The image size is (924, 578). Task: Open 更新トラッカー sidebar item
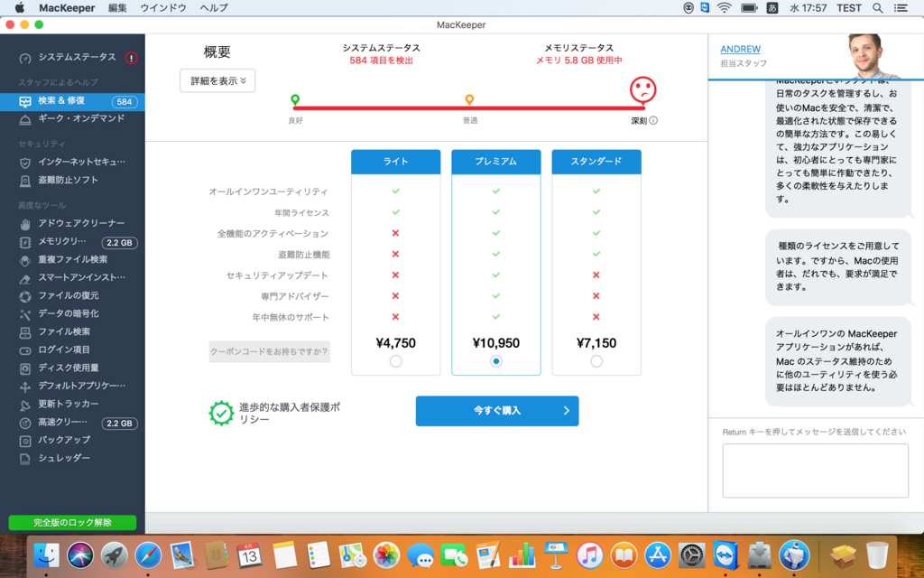[72, 405]
